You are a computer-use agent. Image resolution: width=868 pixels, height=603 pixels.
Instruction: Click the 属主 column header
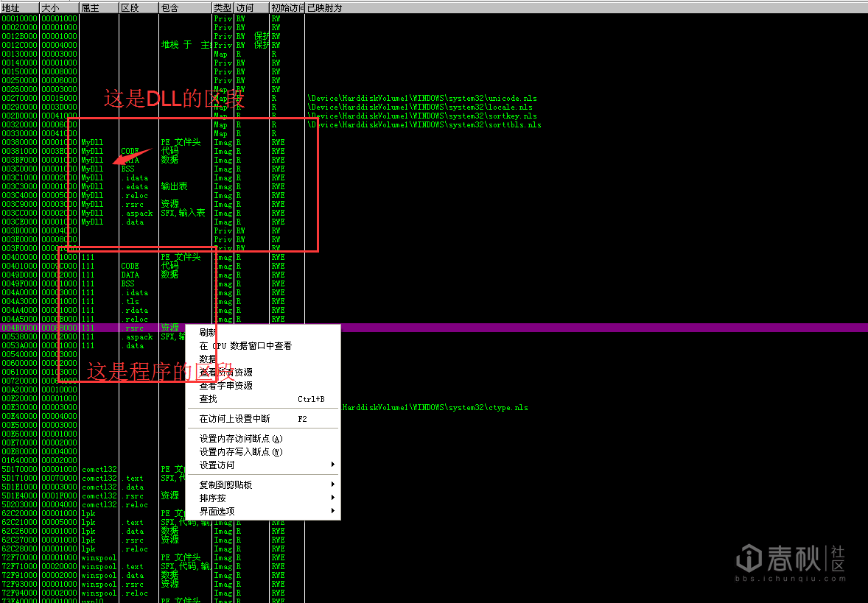99,8
